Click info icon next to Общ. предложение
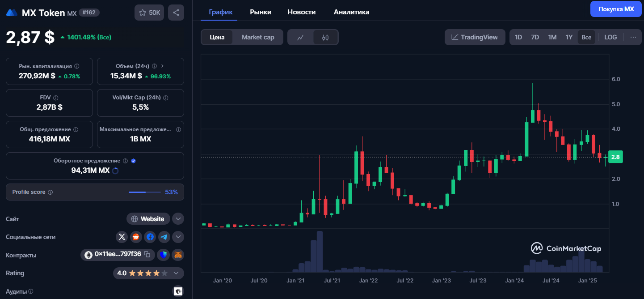Viewport: 644px width, 299px height. tap(76, 129)
